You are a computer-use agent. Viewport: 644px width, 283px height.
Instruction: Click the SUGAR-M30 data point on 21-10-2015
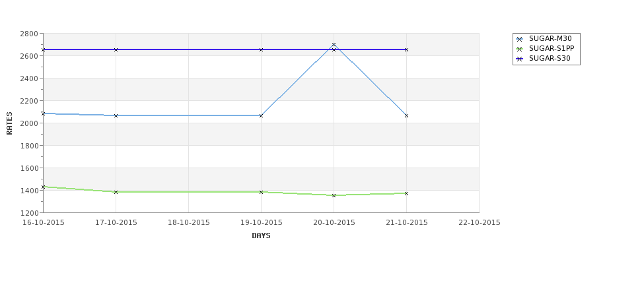click(407, 116)
